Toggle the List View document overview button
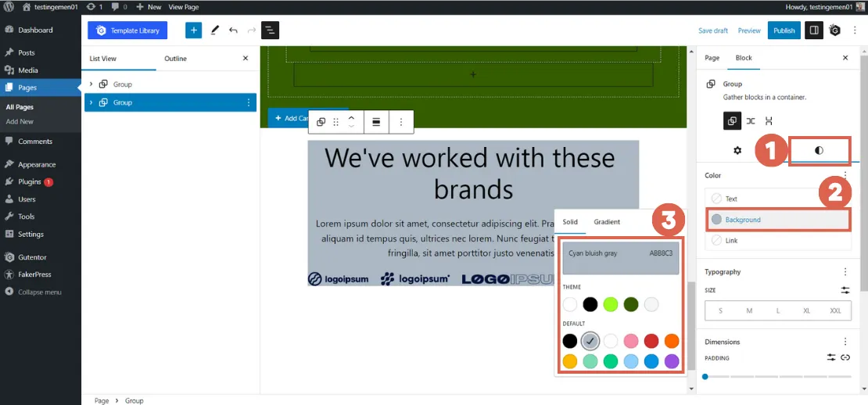Screen dimensions: 868x405 tap(270, 30)
